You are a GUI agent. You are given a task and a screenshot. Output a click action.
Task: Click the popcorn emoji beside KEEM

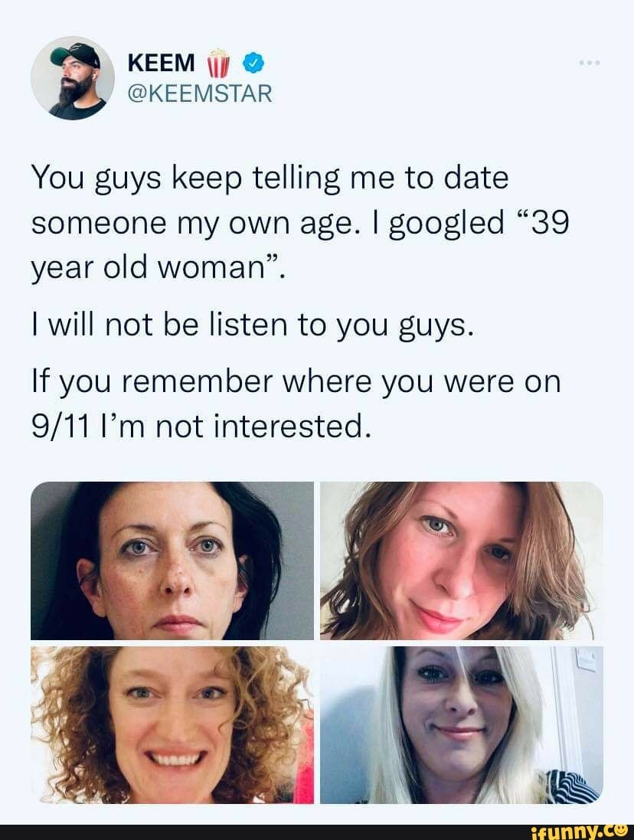point(217,64)
